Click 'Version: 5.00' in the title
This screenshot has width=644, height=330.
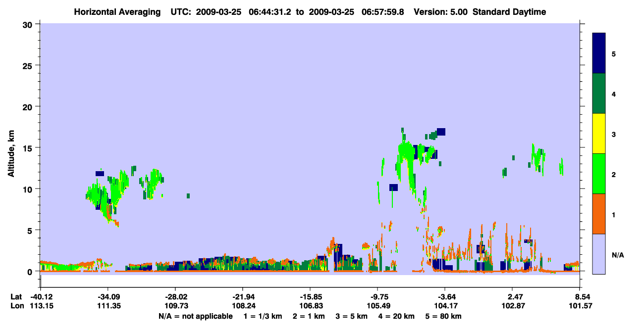coord(441,12)
